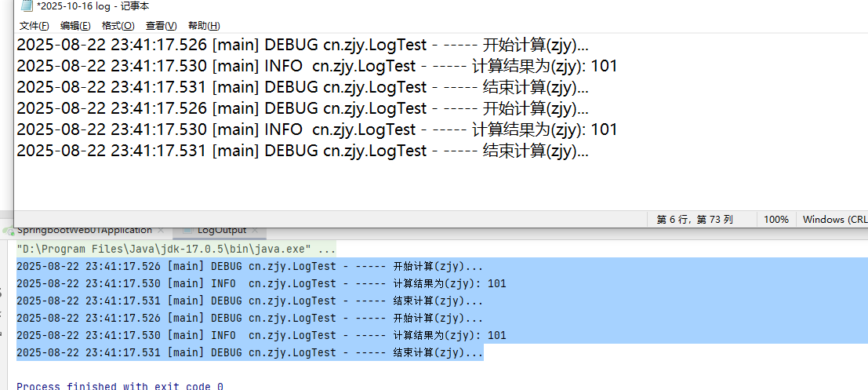The height and width of the screenshot is (390, 868).
Task: Place cursor in first Notepad log line
Action: point(302,46)
